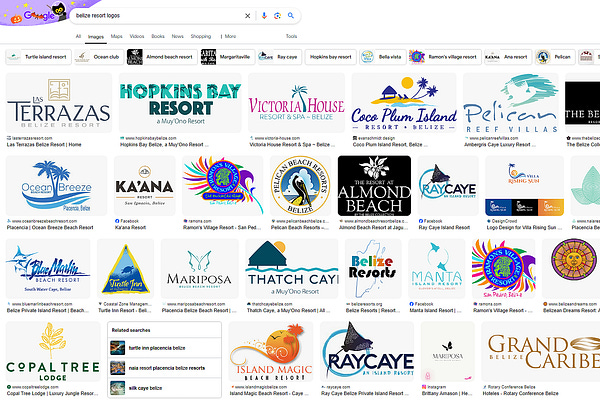Visit 'Copal Tree Lodge | Luxury Jungle Resort' link
Screen dimensions: 600x400
tap(52, 393)
